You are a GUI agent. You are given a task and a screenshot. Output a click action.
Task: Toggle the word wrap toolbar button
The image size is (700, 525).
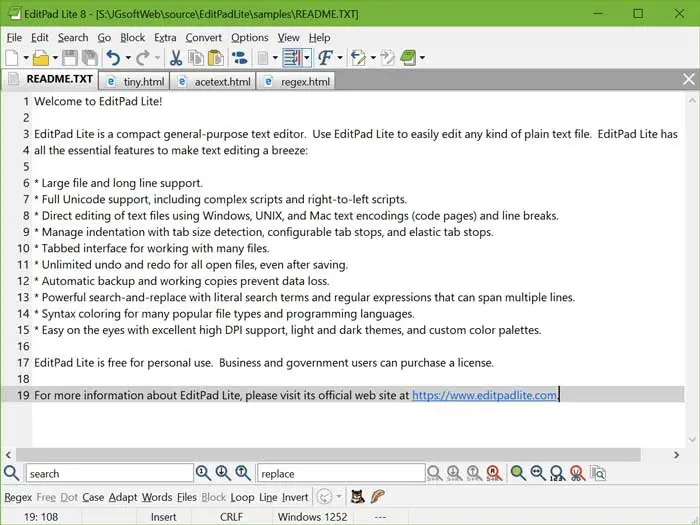point(292,58)
